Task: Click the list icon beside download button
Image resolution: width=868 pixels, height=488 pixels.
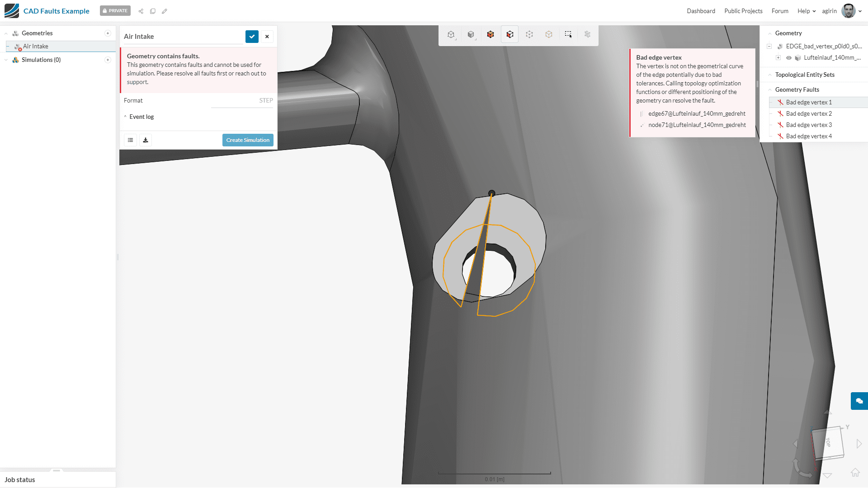Action: tap(131, 140)
